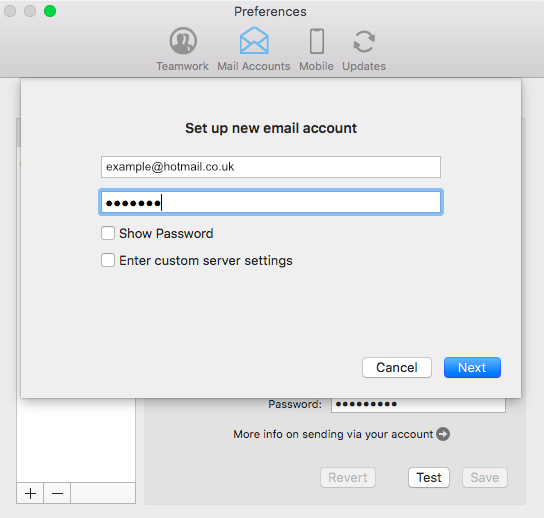Click the green zoom window button
This screenshot has width=544, height=518.
(x=50, y=11)
